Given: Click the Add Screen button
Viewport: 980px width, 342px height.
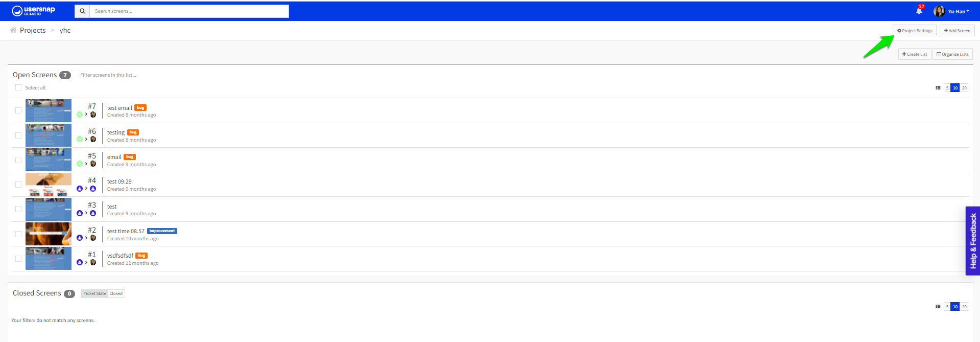Looking at the screenshot, I should click(957, 31).
